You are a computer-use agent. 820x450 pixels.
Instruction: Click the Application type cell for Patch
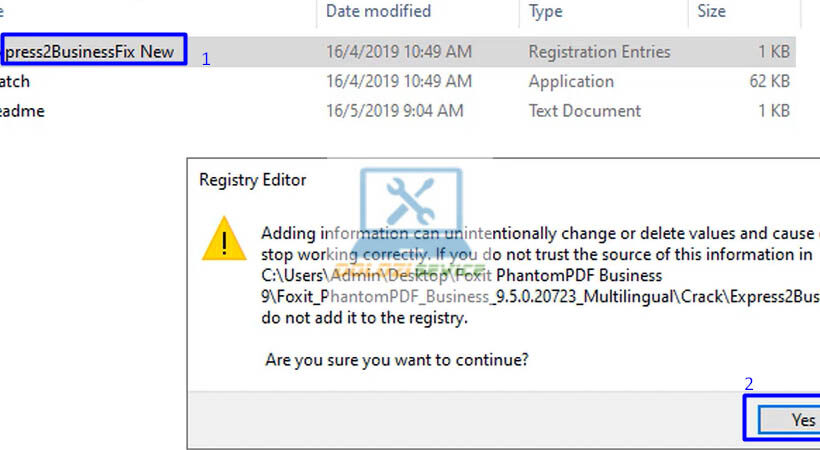[x=571, y=81]
